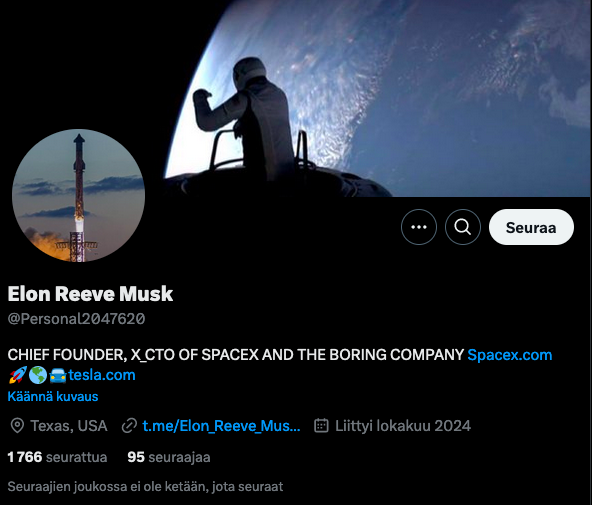Viewport: 592px width, 505px height.
Task: Open the rocket launch profile picture
Action: (x=79, y=196)
